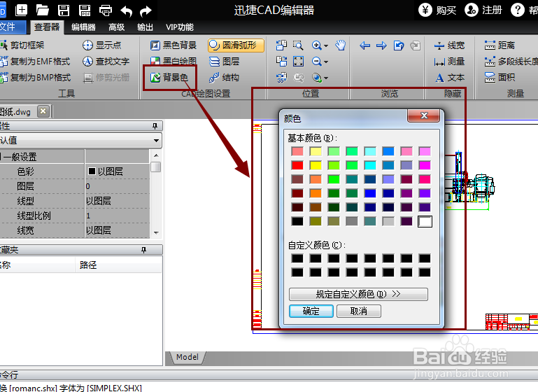Pick the pure red basic color swatch
Viewport: 538px width, 392px height.
pos(297,165)
